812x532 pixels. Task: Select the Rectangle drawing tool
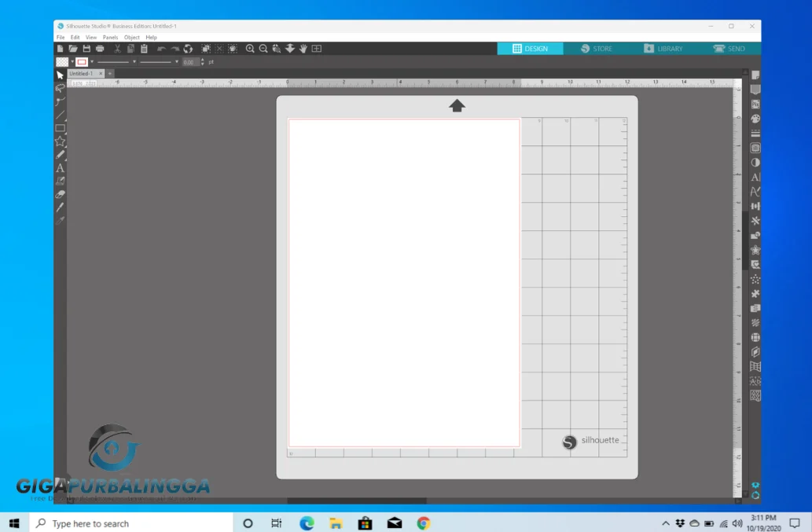[60, 128]
